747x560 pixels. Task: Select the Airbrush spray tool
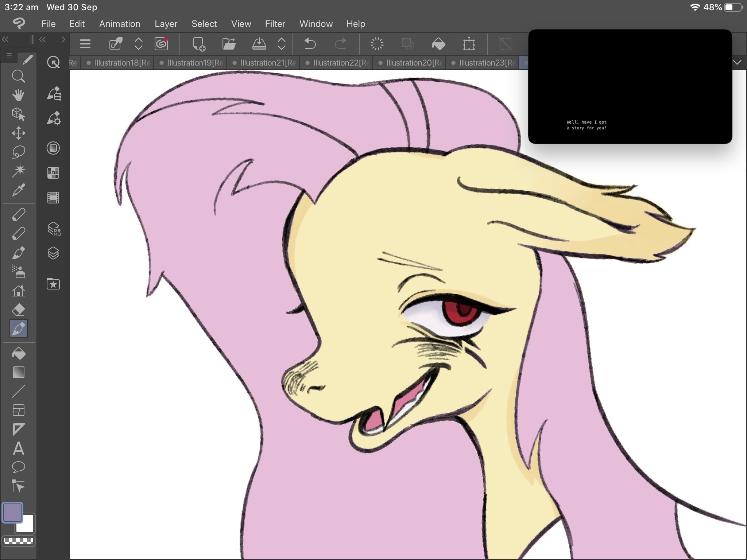click(18, 272)
